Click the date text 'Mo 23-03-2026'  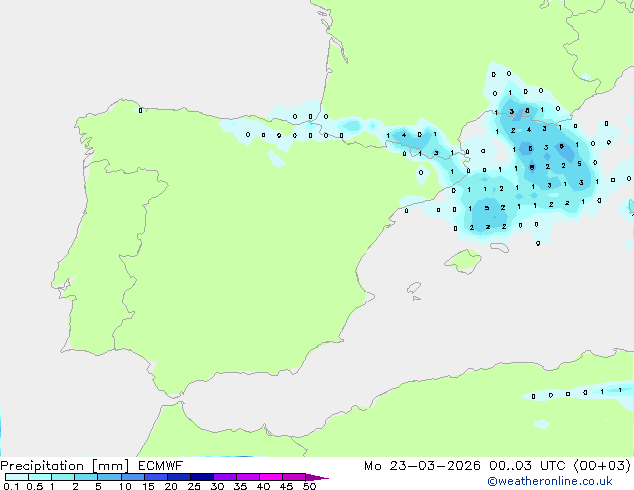(422, 466)
